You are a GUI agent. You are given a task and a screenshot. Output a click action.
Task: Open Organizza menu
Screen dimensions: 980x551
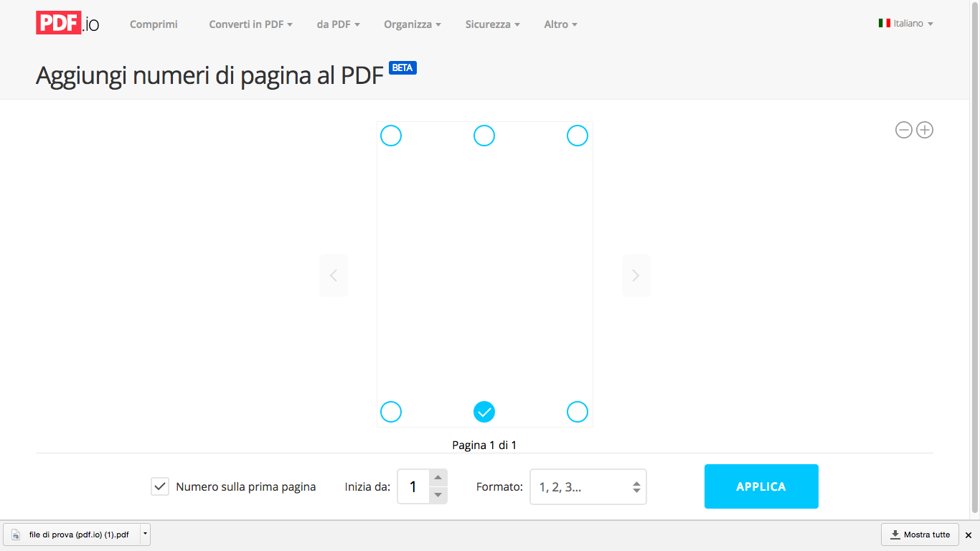pos(413,24)
